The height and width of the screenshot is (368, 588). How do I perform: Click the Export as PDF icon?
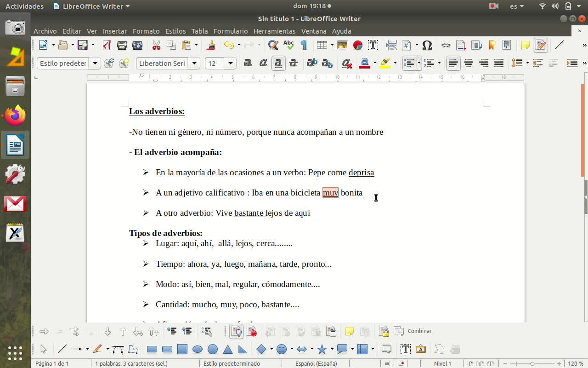(x=107, y=45)
